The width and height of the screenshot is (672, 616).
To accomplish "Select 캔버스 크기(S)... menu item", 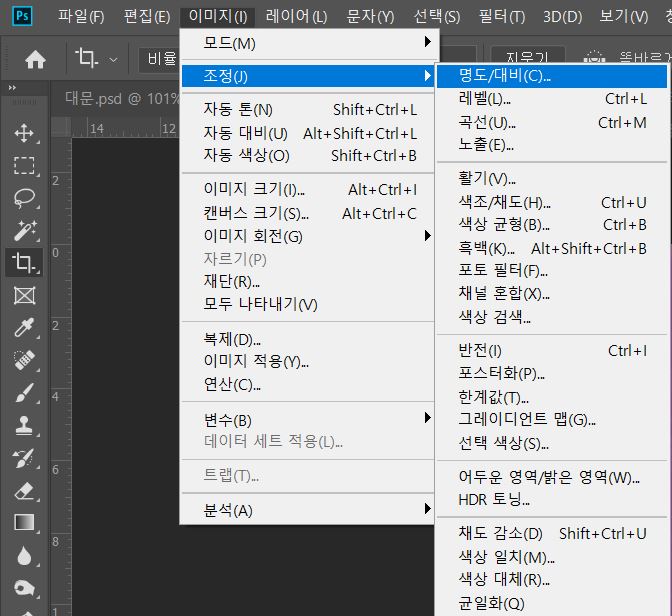I will click(x=309, y=213).
